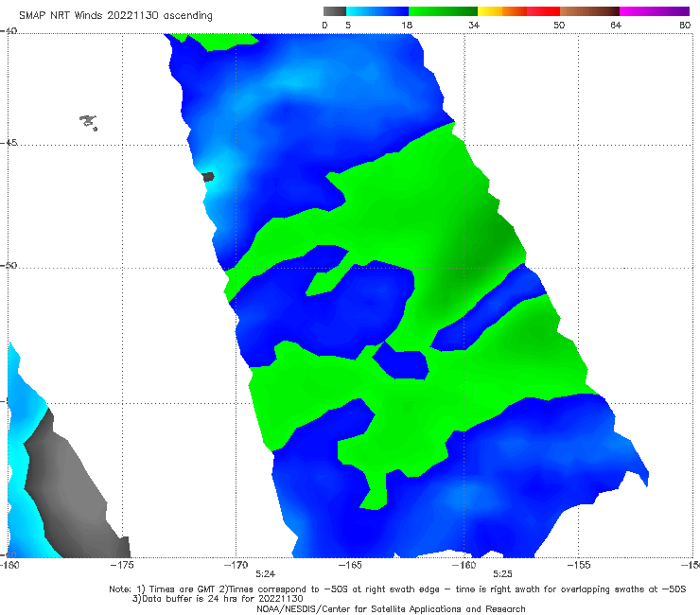
Task: Click color bar label '34'
Action: point(474,25)
